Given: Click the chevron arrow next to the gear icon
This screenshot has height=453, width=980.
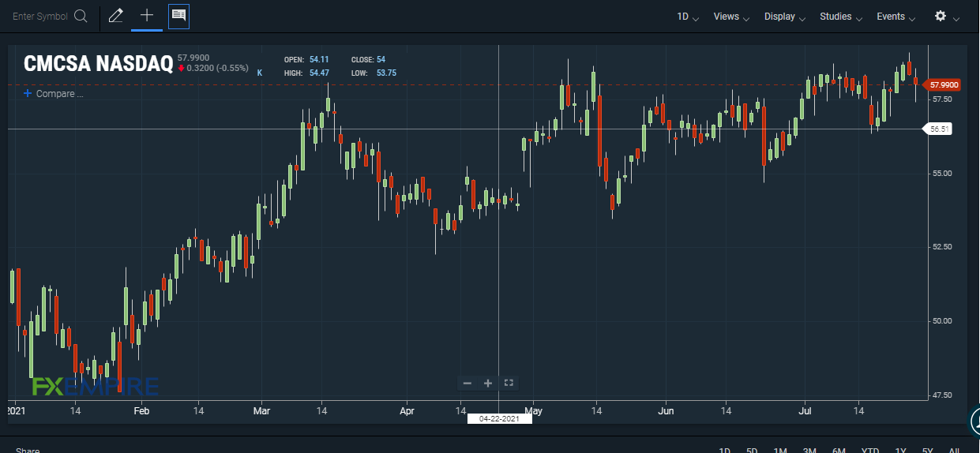Looking at the screenshot, I should 956,18.
